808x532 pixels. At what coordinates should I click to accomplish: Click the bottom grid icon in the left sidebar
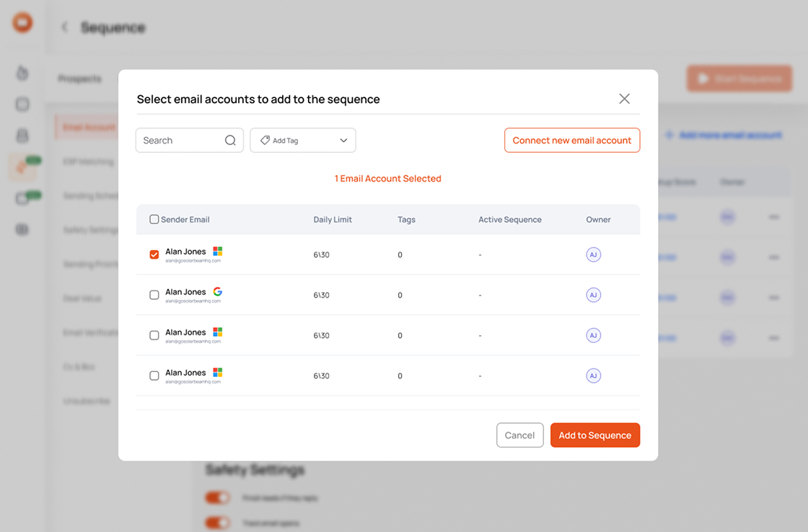[22, 229]
